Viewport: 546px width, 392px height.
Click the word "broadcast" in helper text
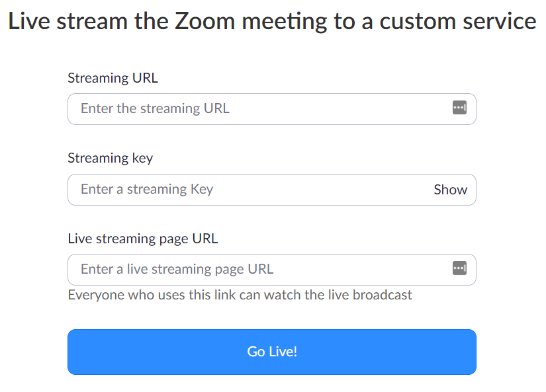pyautogui.click(x=383, y=295)
